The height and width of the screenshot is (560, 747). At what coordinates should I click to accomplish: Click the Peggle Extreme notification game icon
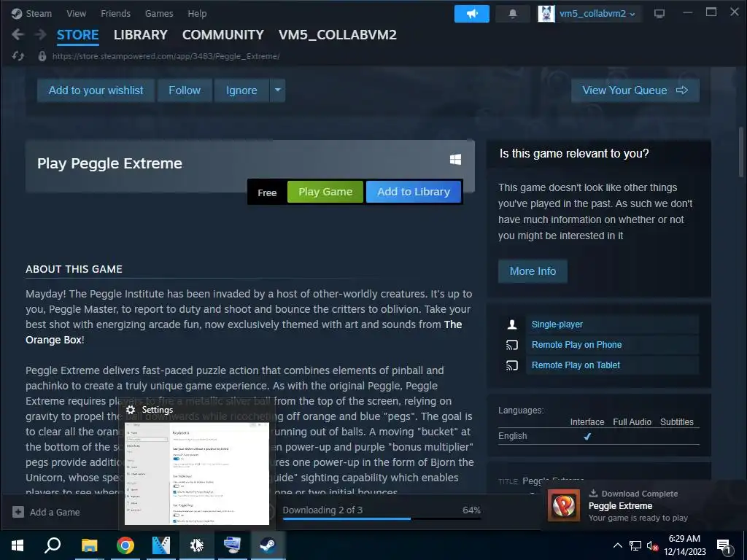[x=564, y=506]
